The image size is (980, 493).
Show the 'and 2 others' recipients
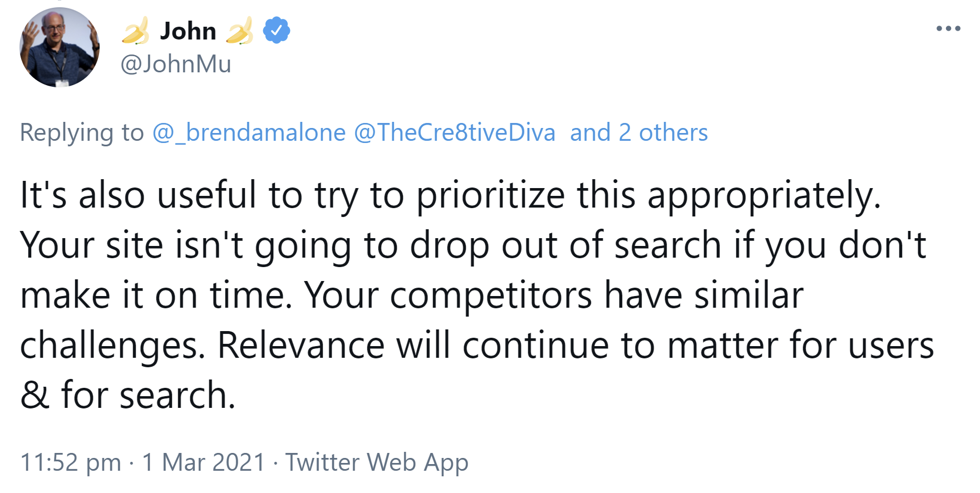[639, 133]
